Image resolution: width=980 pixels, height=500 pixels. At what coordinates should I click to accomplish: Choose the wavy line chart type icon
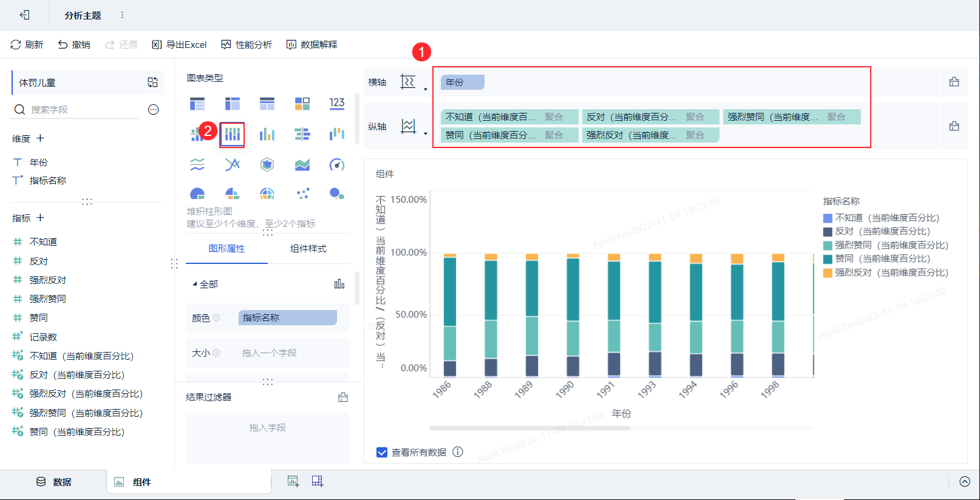coord(197,164)
